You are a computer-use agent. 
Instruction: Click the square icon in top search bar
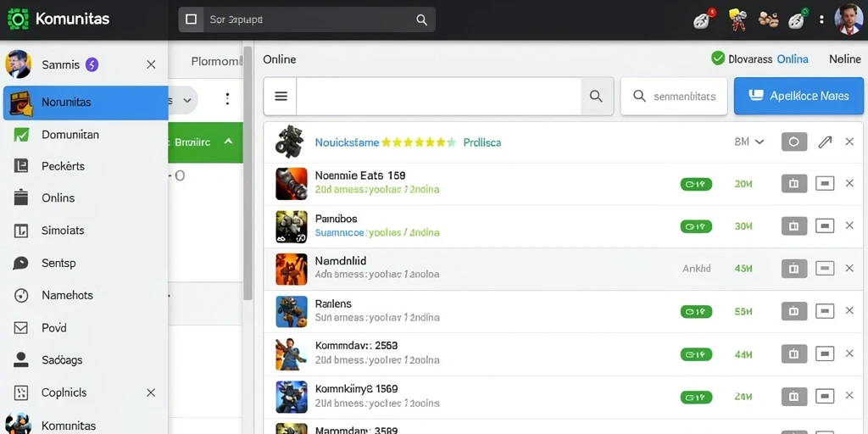(x=191, y=19)
